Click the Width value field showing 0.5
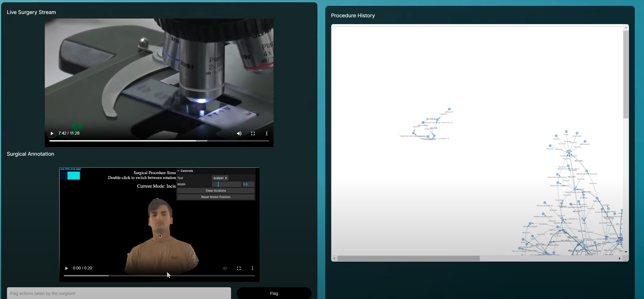Viewport: 644px width, 299px height. (248, 184)
